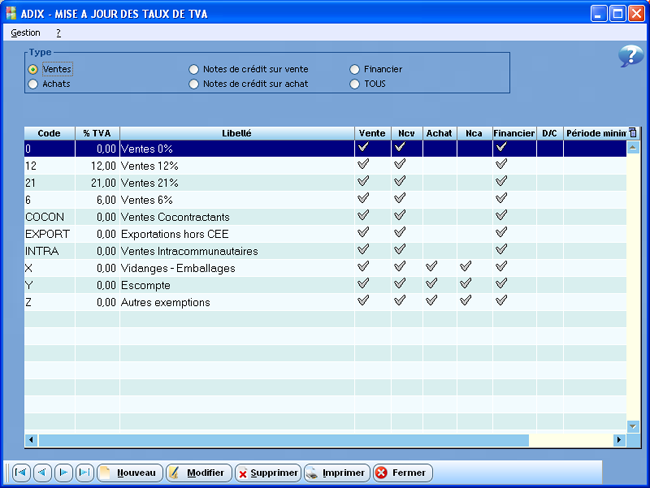The height and width of the screenshot is (488, 650).
Task: Delete the record with Supprimer
Action: tap(267, 473)
